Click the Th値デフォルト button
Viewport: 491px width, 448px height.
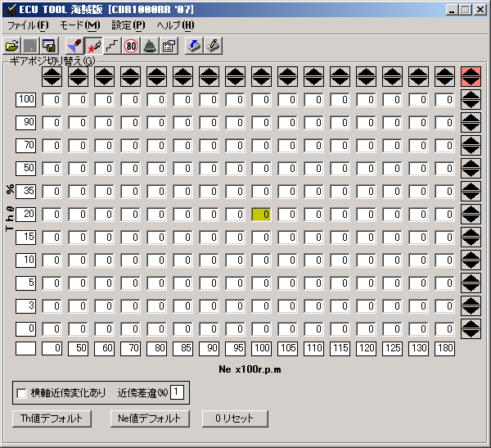[x=52, y=419]
